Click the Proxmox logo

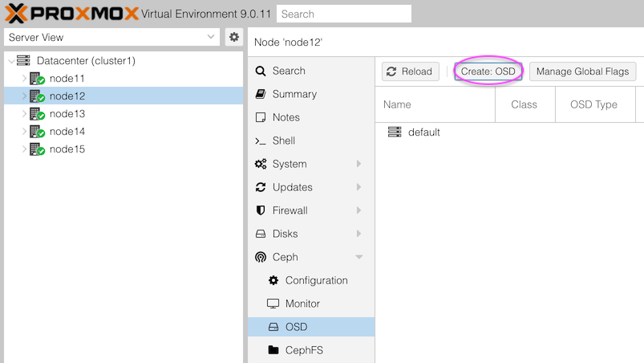(71, 14)
